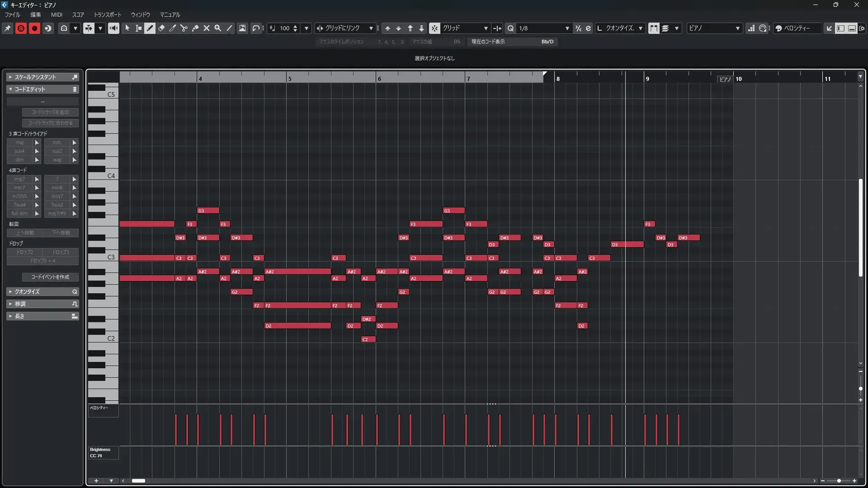Image resolution: width=868 pixels, height=488 pixels.
Task: Select the Erase tool
Action: tap(161, 28)
